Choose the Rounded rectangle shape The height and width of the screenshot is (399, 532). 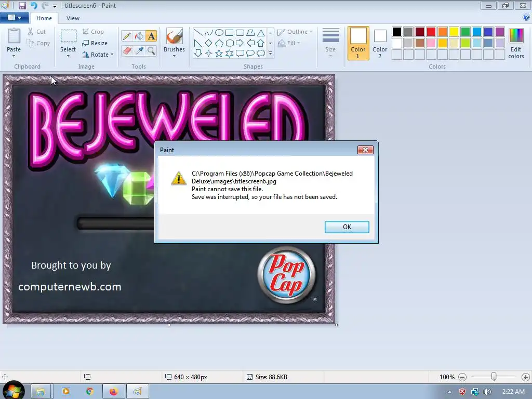[240, 33]
